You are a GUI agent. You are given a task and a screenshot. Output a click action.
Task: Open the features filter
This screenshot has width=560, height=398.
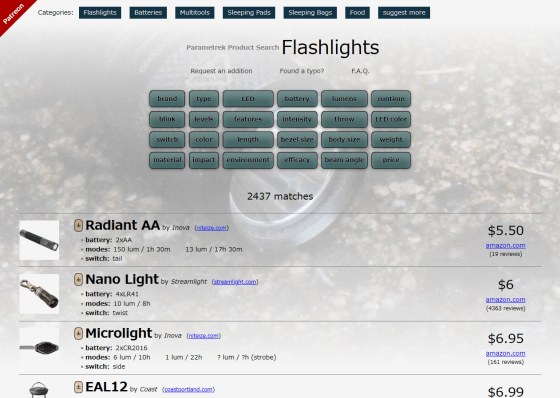click(x=248, y=119)
